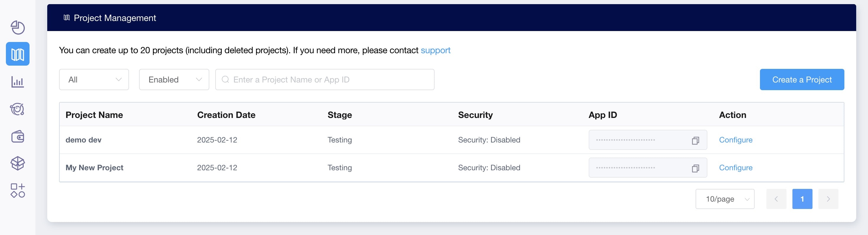Screen dimensions: 868x235
Task: Configure My New Project
Action: pos(735,168)
